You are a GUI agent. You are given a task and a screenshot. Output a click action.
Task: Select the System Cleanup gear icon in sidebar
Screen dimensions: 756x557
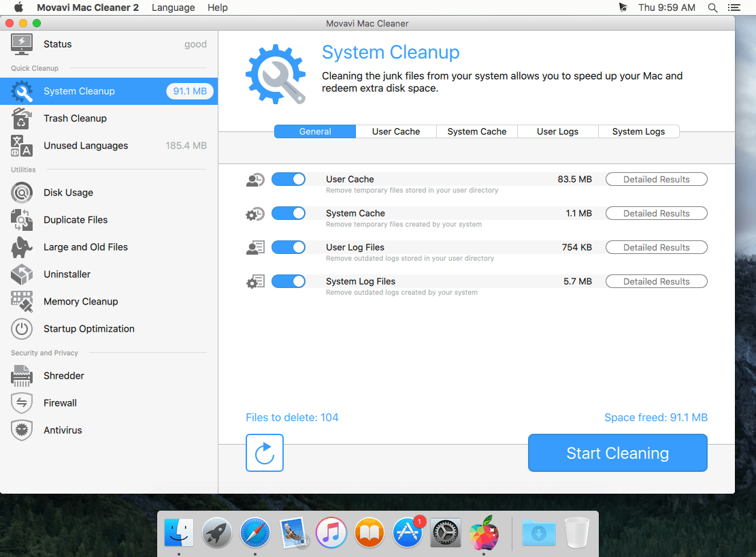(22, 91)
